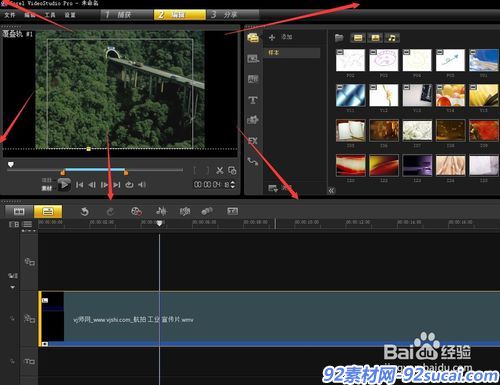
Task: Toggle show photos filter in library
Action: point(375,38)
